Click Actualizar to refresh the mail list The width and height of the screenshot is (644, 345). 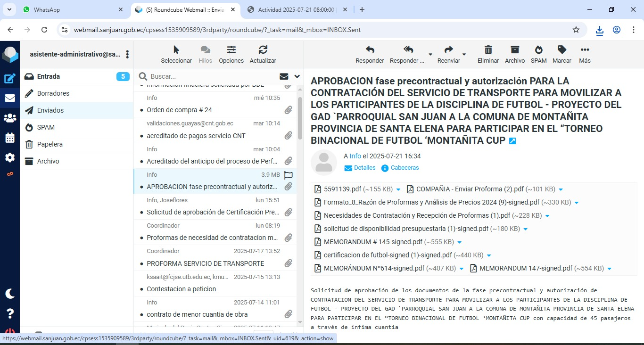[x=263, y=54]
